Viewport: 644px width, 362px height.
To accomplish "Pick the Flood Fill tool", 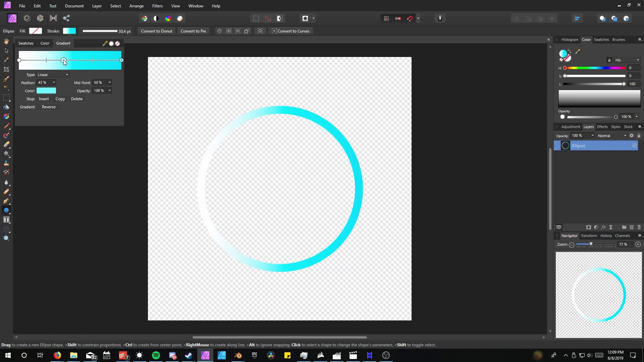I will pyautogui.click(x=6, y=107).
